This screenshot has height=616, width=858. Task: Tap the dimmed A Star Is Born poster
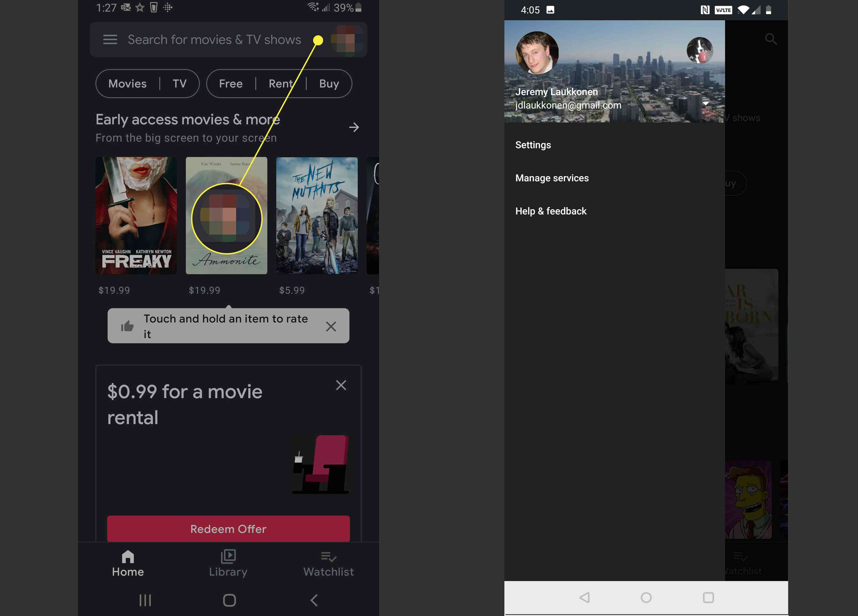751,327
